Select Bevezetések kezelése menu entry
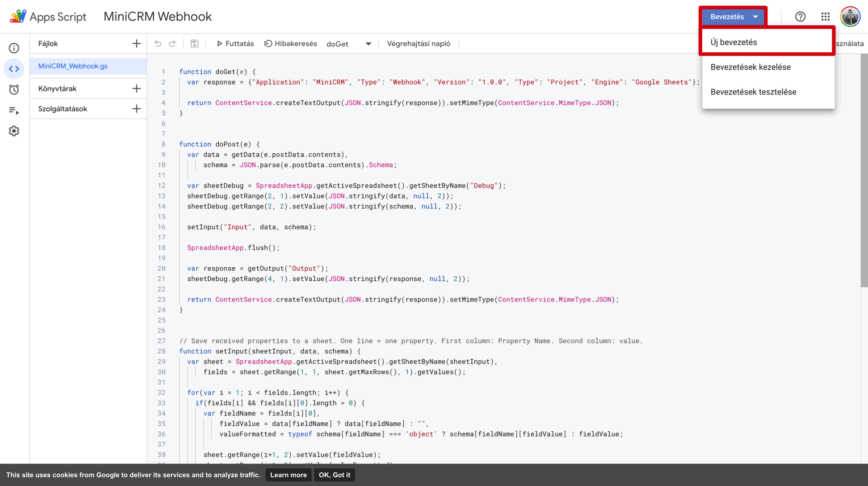The height and width of the screenshot is (486, 868). (x=768, y=67)
